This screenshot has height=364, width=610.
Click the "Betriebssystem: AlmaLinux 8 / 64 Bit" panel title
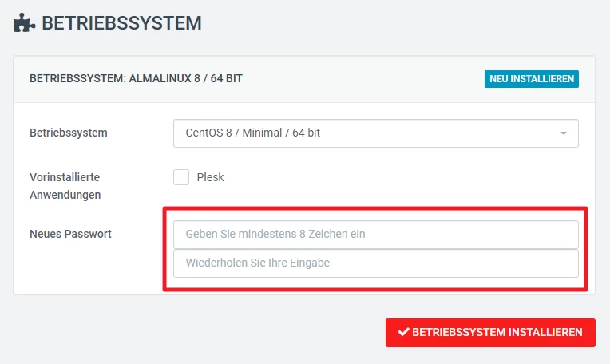136,79
